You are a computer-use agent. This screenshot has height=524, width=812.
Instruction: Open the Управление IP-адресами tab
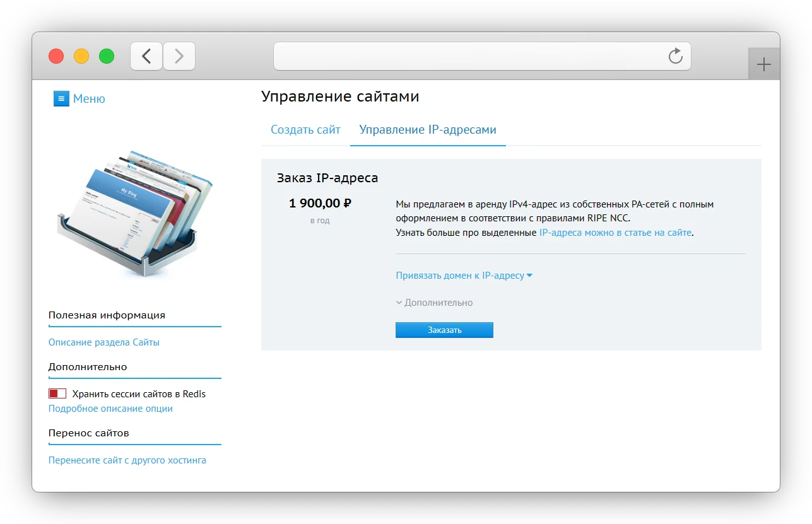[x=428, y=129]
